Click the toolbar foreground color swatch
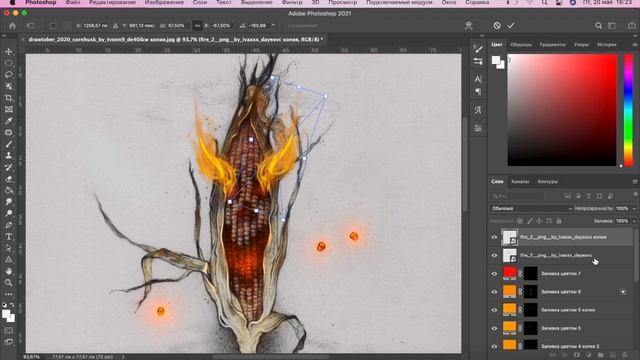Image resolution: width=640 pixels, height=360 pixels. pos(6,314)
